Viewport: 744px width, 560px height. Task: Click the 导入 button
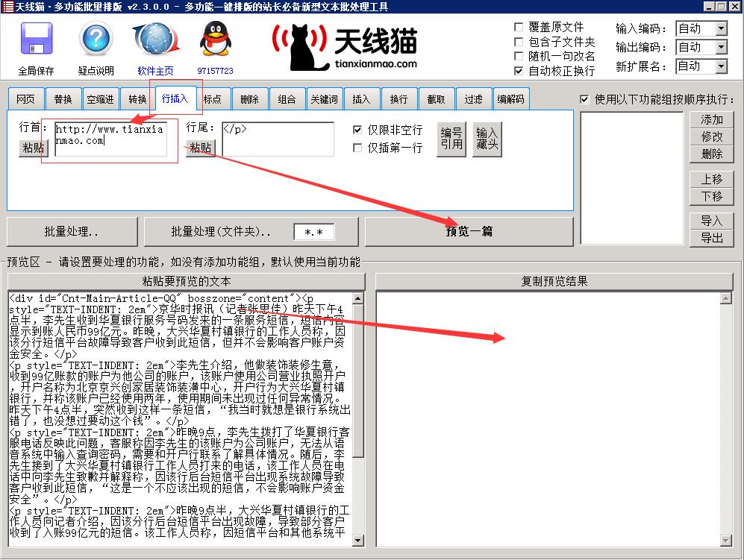coord(712,221)
